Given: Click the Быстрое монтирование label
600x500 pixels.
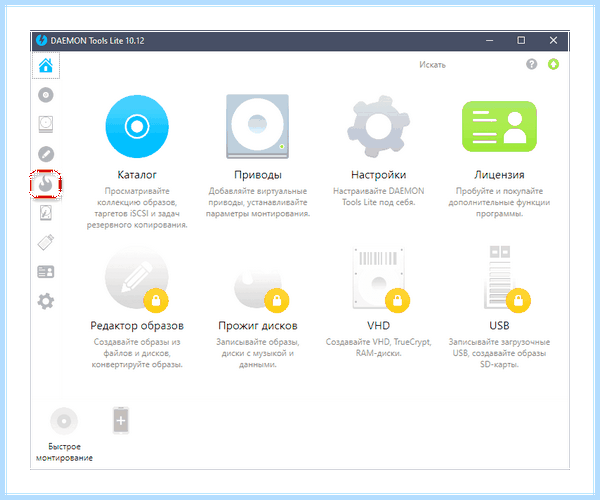Looking at the screenshot, I should click(64, 452).
